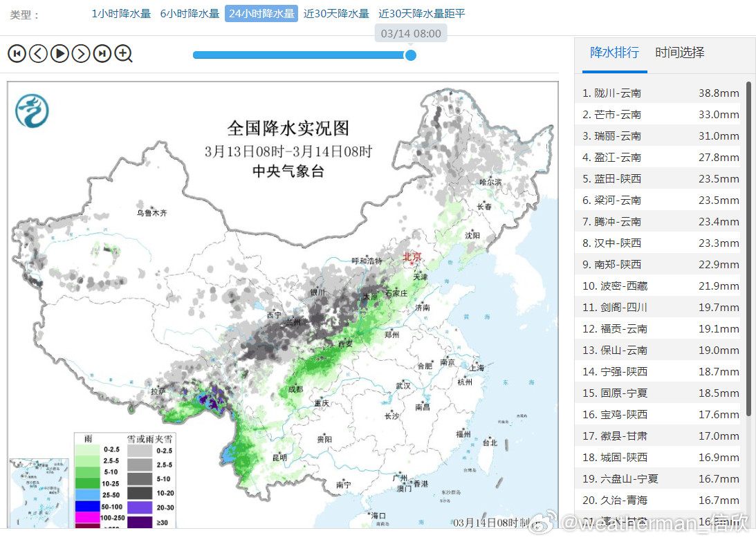This screenshot has width=756, height=542.
Task: Zoom in using the magnifier plus icon
Action: pyautogui.click(x=124, y=53)
